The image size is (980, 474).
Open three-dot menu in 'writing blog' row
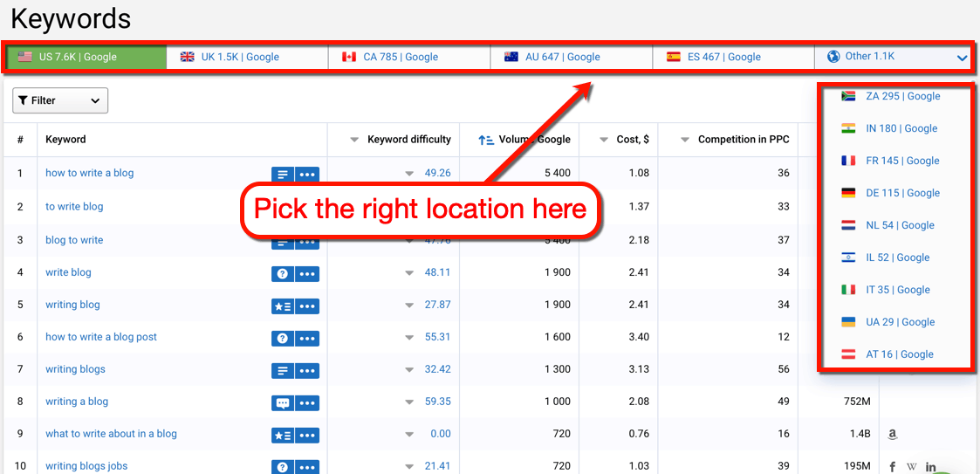pos(307,306)
